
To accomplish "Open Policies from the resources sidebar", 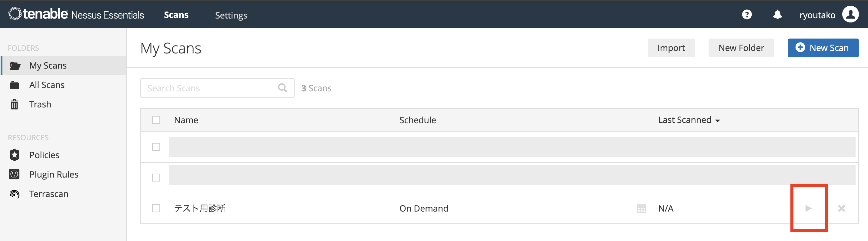I will [44, 155].
